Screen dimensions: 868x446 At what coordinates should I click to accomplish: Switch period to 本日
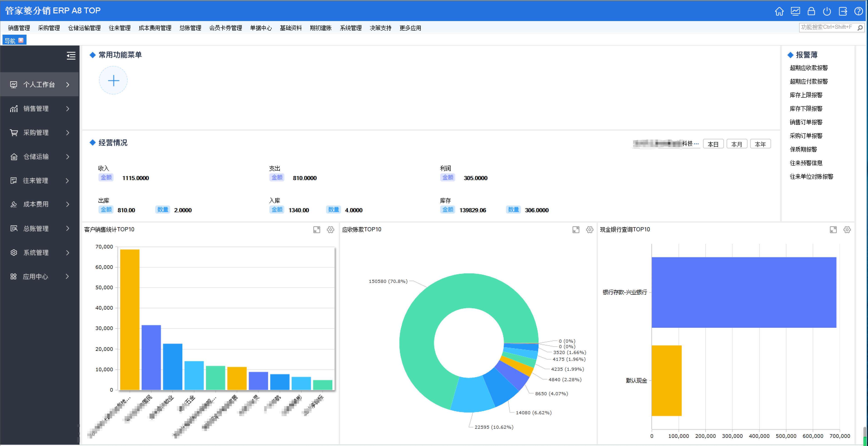[713, 144]
